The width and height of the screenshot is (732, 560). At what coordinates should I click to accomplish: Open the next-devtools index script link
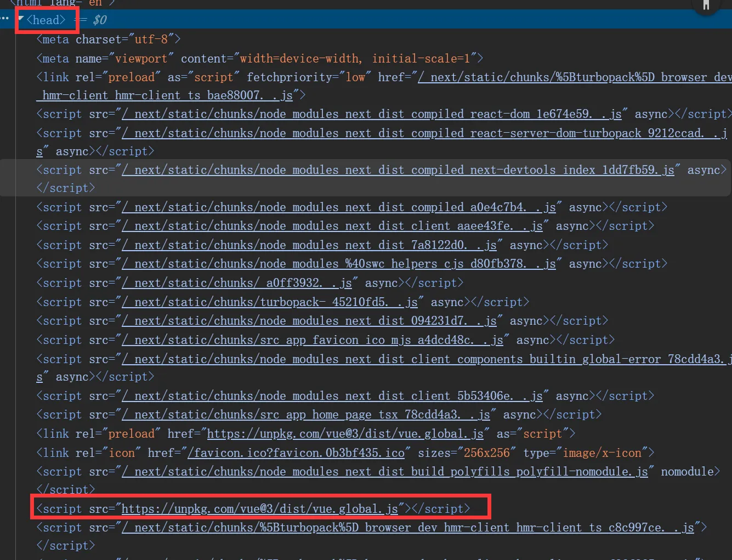(398, 170)
